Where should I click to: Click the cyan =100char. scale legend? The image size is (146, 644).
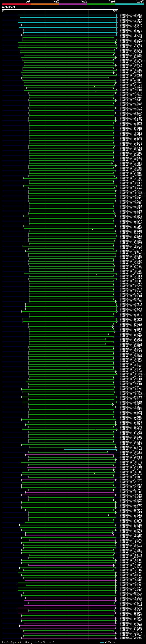[109, 642]
